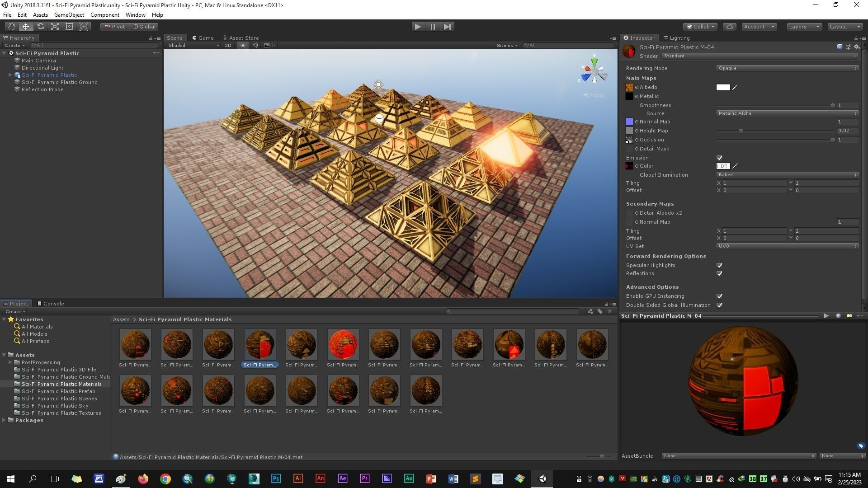Viewport: 868px width, 488px height.
Task: Select the Scale tool
Action: click(55, 27)
